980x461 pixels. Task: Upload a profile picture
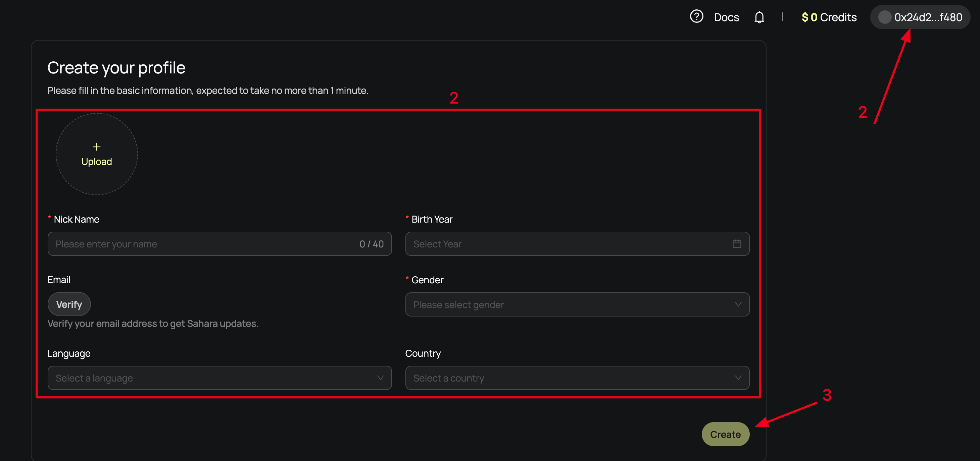coord(97,154)
